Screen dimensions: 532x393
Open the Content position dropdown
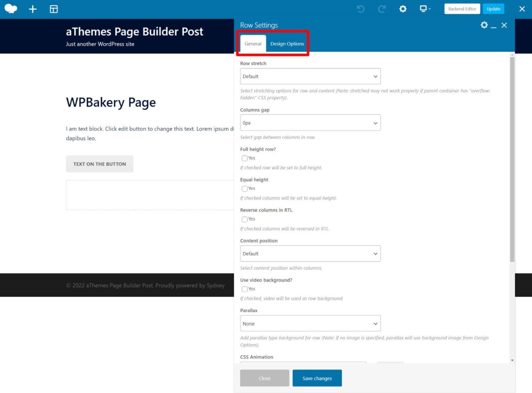pos(310,253)
